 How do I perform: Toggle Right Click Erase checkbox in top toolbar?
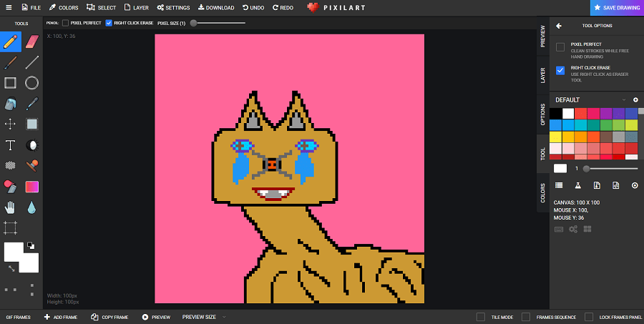(109, 23)
